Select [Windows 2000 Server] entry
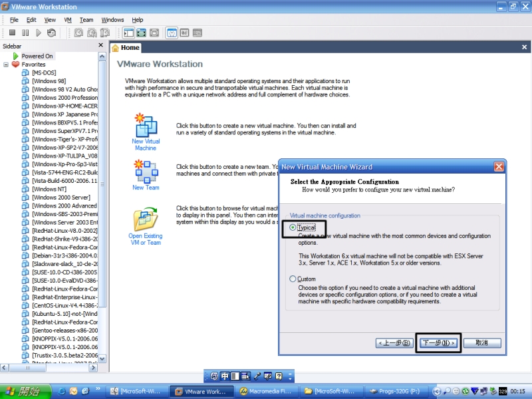 [61, 198]
